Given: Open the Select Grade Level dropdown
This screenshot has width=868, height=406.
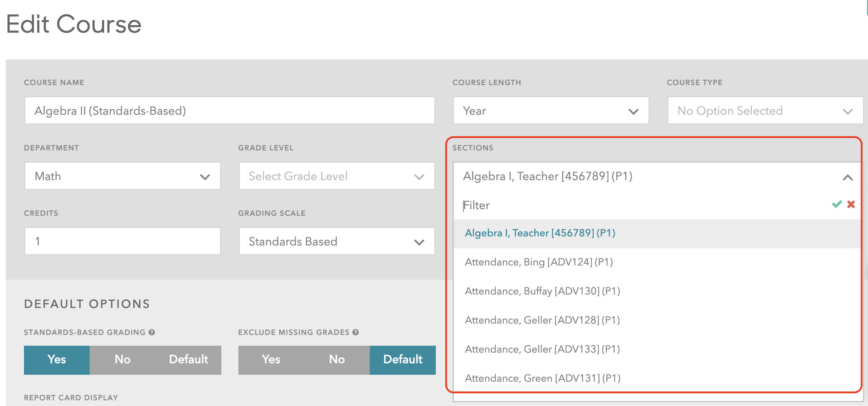Looking at the screenshot, I should (336, 176).
